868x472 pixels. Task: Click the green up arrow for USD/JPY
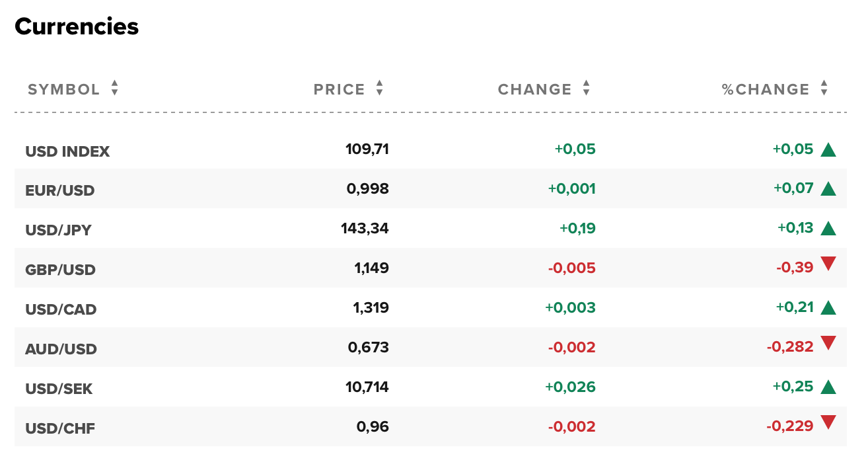[x=828, y=229]
